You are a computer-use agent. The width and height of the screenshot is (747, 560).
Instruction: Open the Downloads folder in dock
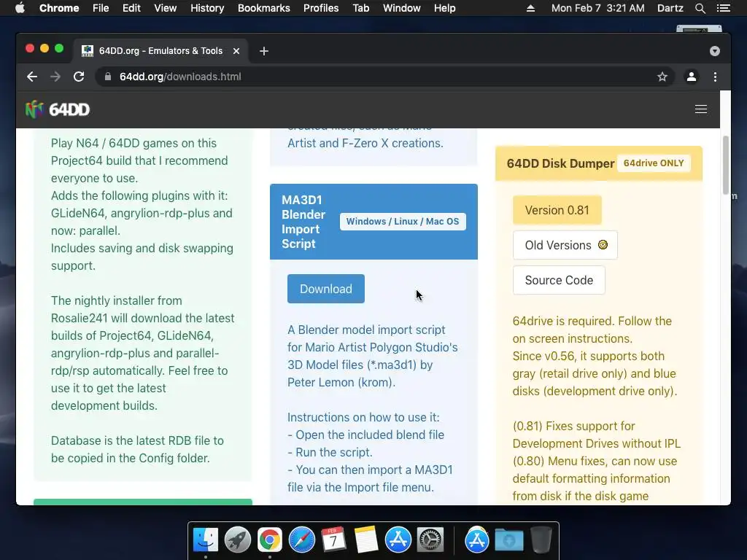tap(508, 540)
